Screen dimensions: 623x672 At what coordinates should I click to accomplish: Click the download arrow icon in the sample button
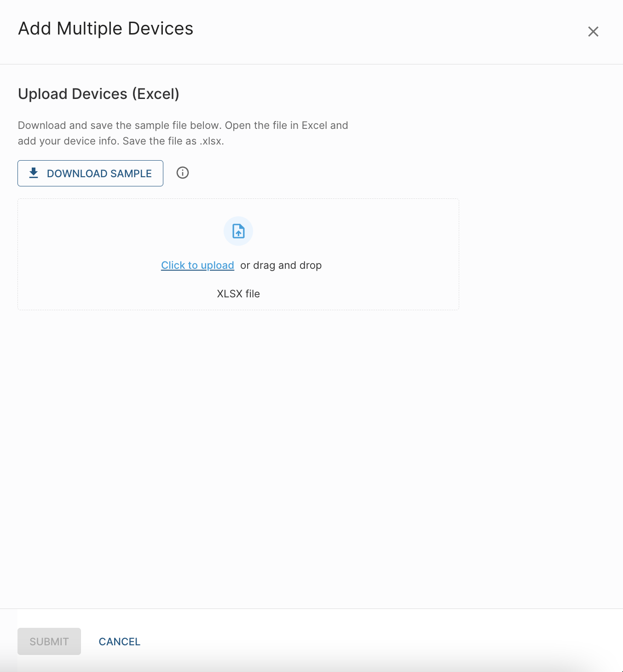click(x=34, y=173)
